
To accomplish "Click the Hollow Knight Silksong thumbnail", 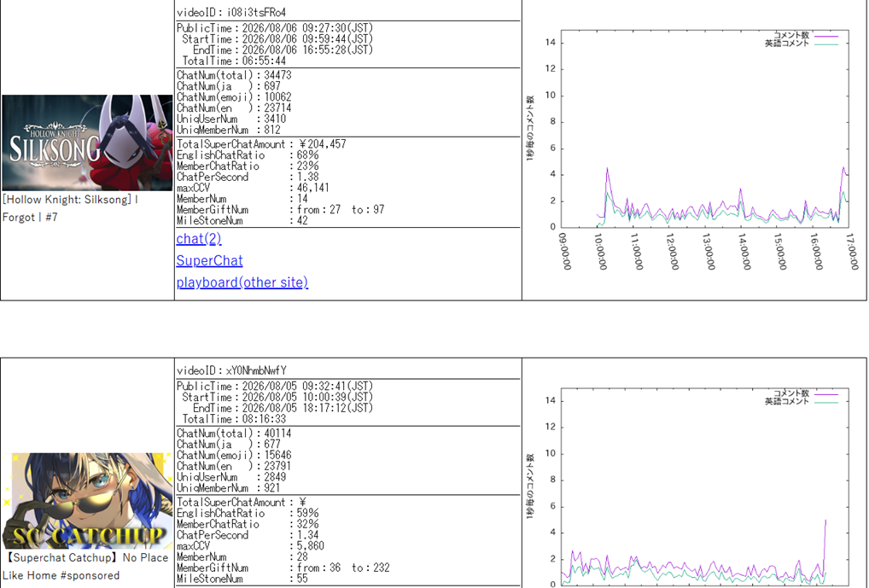I will 88,143.
